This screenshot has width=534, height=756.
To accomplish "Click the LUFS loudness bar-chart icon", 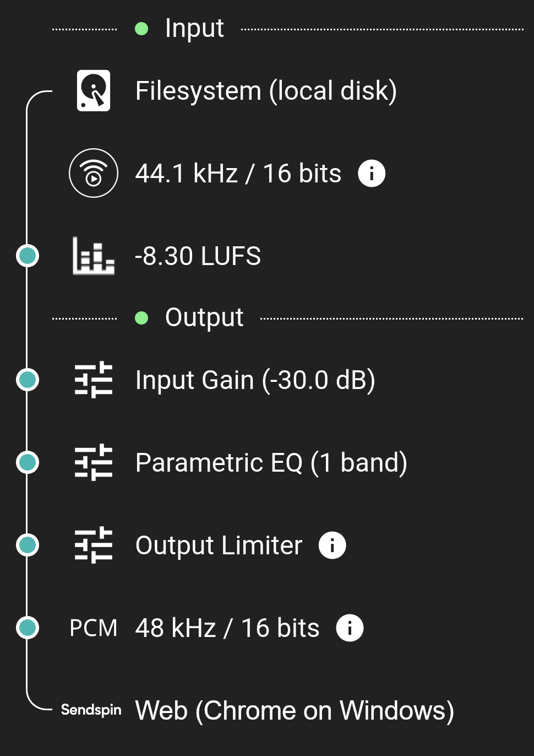I will (x=94, y=256).
